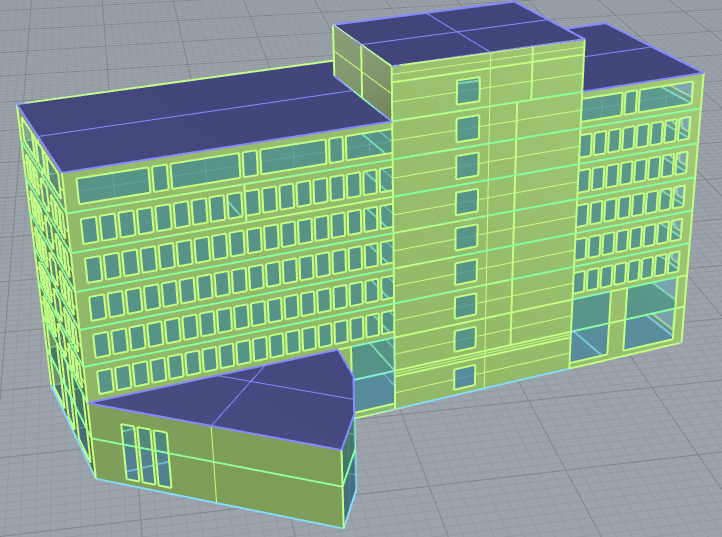
Task: Select the three-pane window group on annex wall
Action: coord(146,455)
